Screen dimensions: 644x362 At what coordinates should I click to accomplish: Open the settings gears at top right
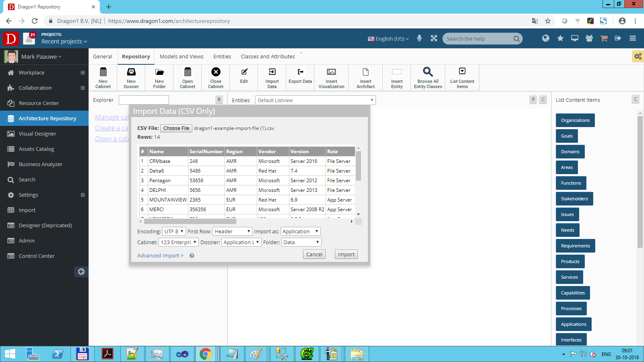(x=638, y=56)
